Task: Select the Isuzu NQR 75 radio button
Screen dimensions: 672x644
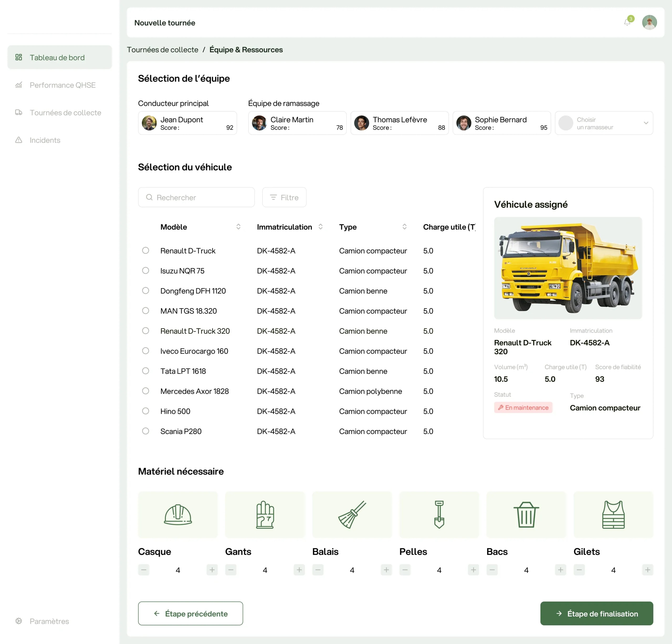Action: 145,270
